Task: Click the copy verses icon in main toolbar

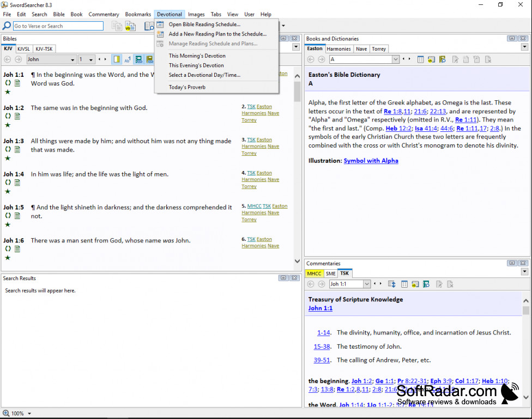Action: (117, 26)
